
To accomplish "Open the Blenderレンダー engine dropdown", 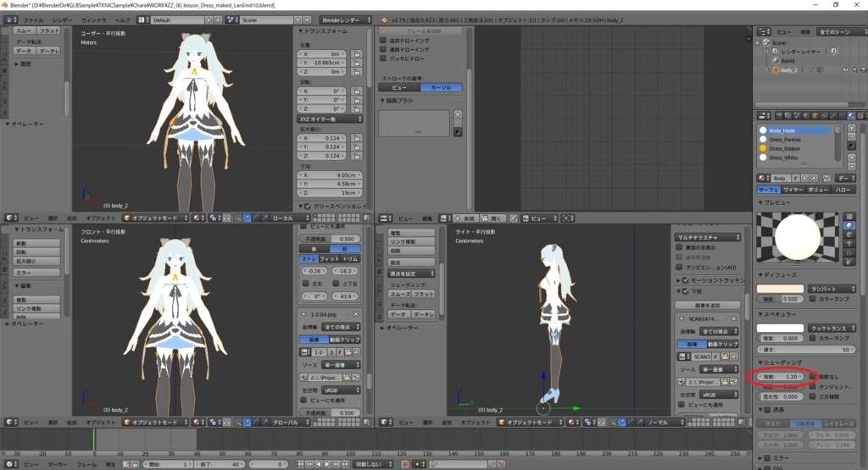I will tap(346, 20).
